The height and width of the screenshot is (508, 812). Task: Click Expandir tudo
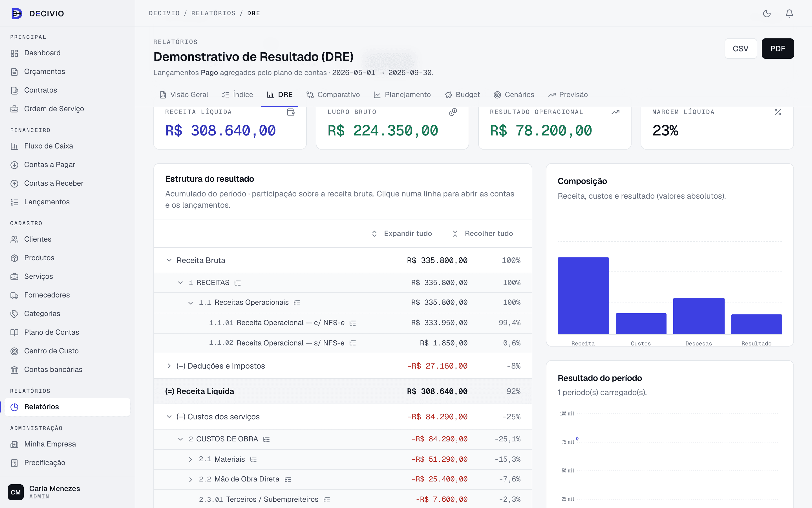[402, 233]
